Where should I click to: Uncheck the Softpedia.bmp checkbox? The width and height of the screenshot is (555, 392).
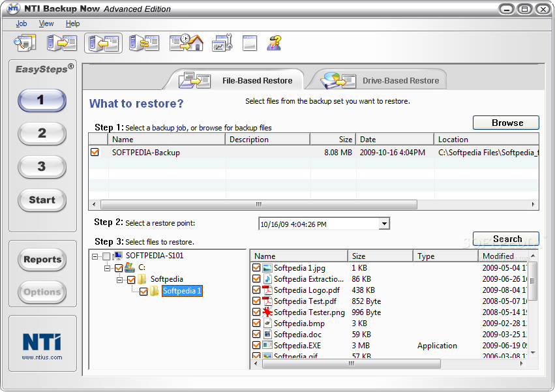pyautogui.click(x=256, y=323)
